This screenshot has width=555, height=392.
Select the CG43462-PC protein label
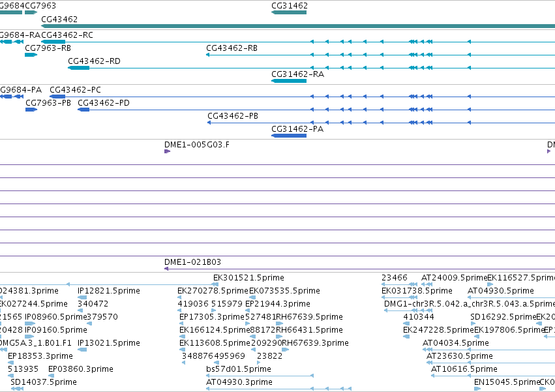pyautogui.click(x=76, y=90)
